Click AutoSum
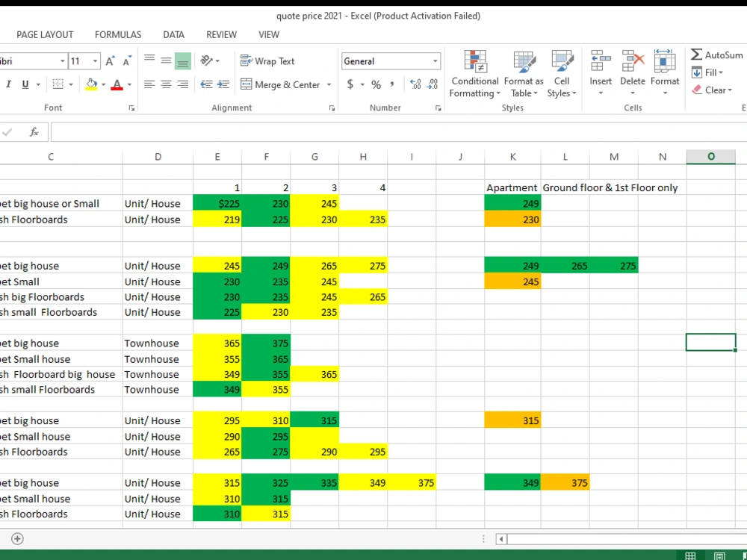747x560 pixels. [x=717, y=55]
